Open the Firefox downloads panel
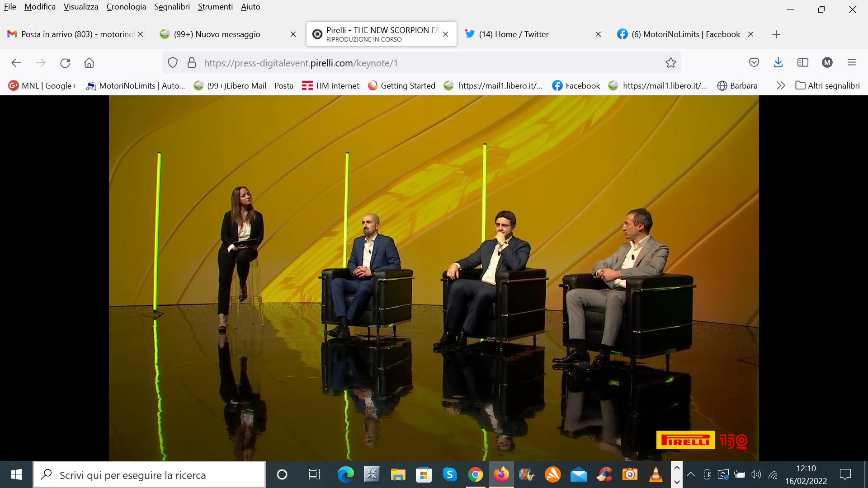 pos(778,63)
